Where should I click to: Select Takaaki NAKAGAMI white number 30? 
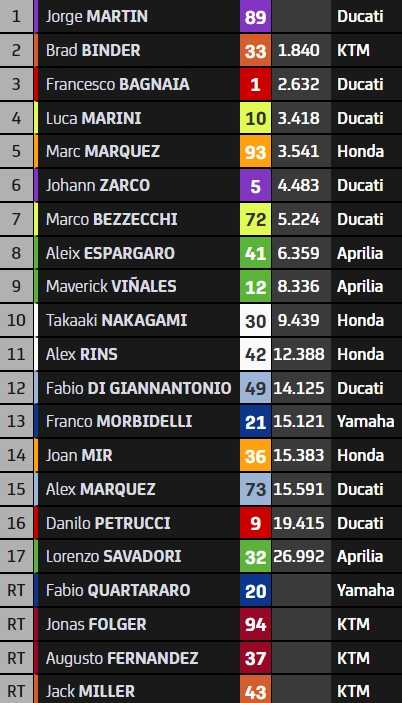pyautogui.click(x=255, y=320)
